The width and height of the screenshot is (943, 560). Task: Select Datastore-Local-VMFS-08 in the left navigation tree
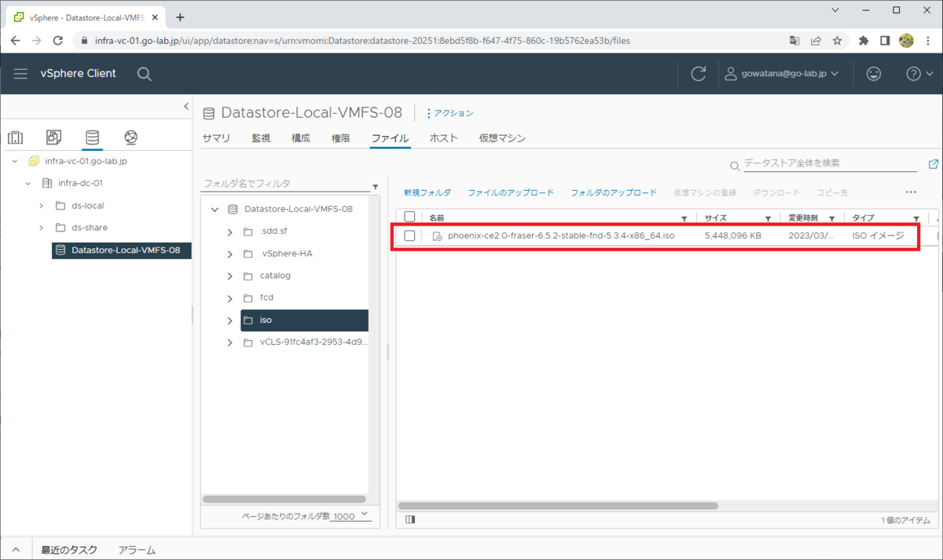(122, 251)
